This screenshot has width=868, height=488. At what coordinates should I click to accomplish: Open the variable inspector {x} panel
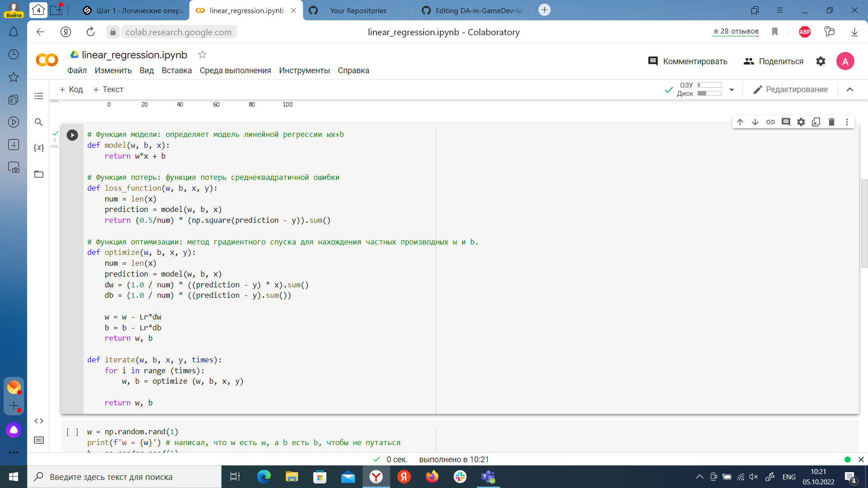tap(39, 147)
